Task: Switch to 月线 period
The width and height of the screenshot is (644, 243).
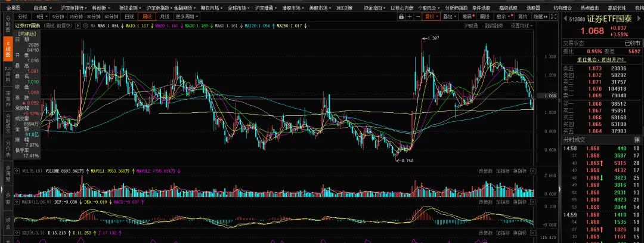Action: pos(165,17)
